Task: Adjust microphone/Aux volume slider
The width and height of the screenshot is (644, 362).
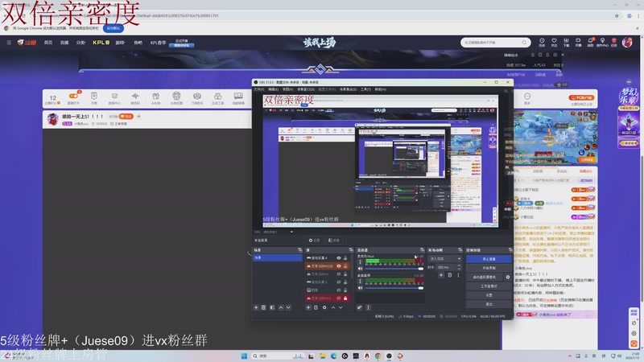Action: (394, 269)
